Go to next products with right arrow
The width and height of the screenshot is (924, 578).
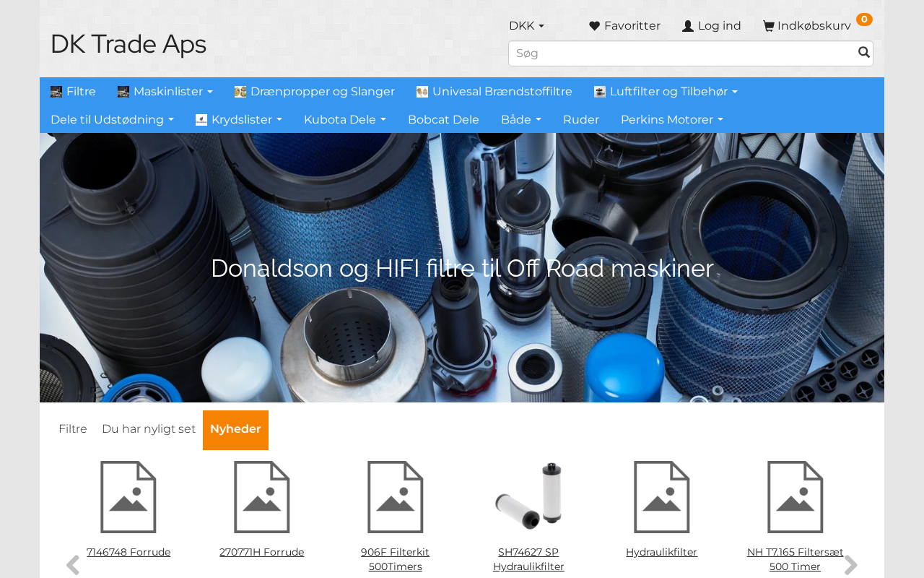coord(851,565)
